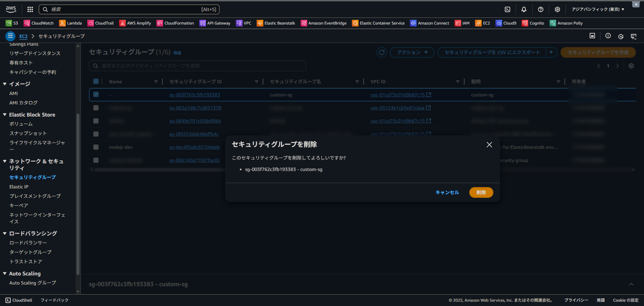The width and height of the screenshot is (644, 306).
Task: Open the notifications bell
Action: [524, 9]
